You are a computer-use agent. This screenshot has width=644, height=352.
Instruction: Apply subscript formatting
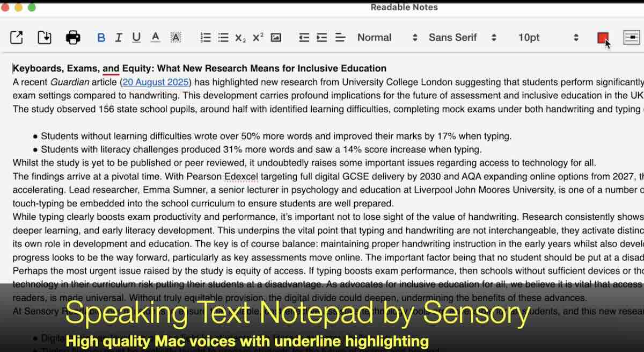click(240, 38)
